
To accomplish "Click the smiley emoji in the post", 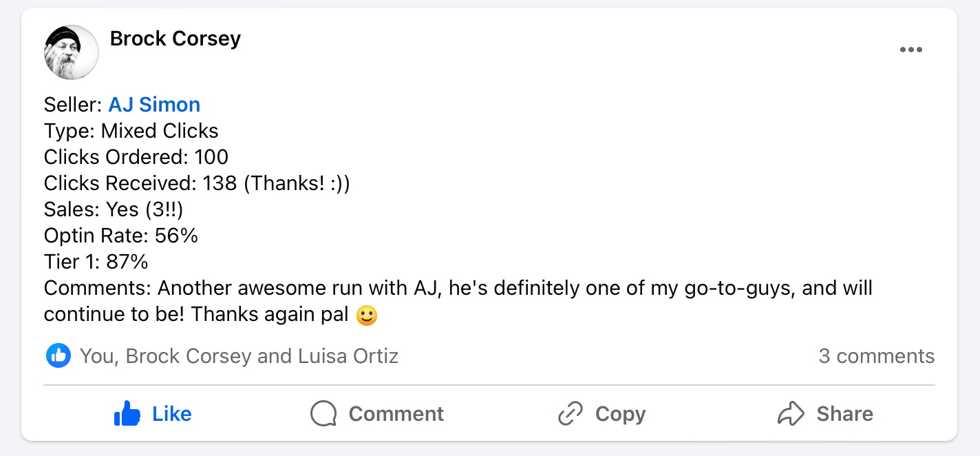I will 368,315.
